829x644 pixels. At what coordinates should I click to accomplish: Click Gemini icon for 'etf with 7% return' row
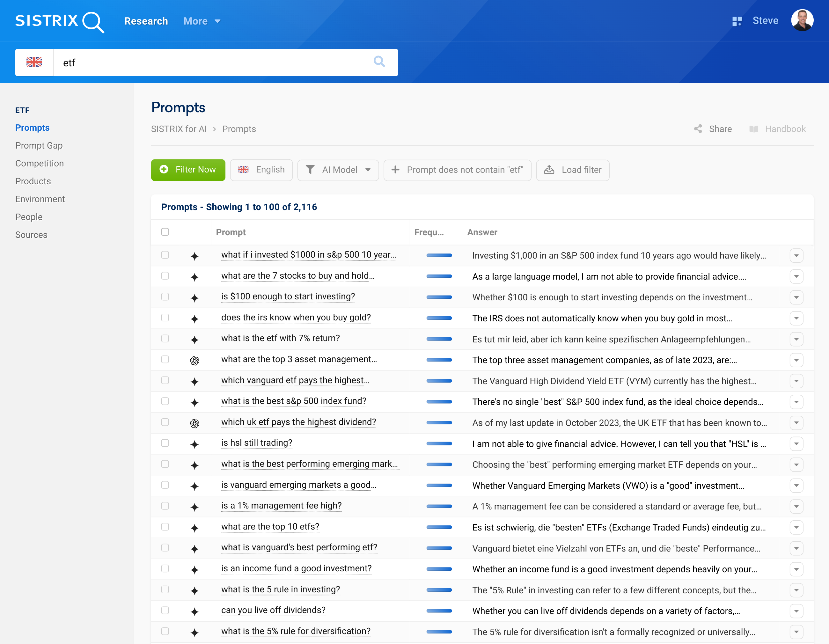point(195,340)
